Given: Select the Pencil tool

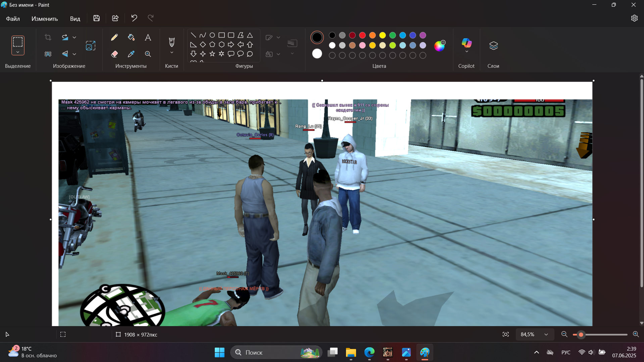Looking at the screenshot, I should 114,37.
